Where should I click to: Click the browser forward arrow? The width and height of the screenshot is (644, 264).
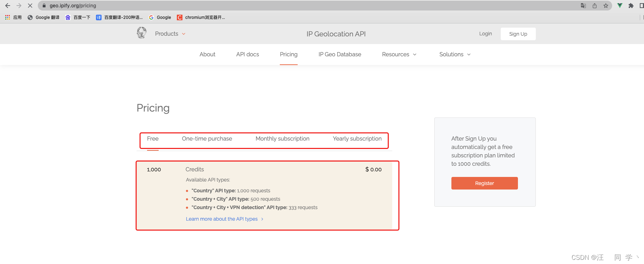click(x=19, y=6)
